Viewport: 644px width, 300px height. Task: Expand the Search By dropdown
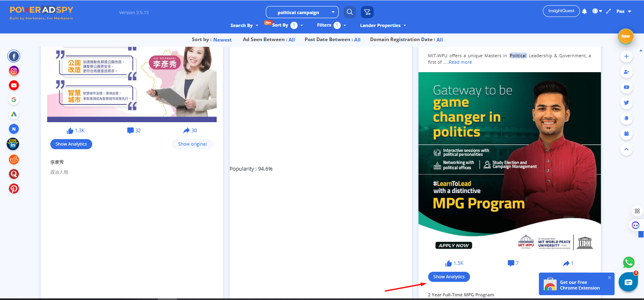(x=244, y=25)
